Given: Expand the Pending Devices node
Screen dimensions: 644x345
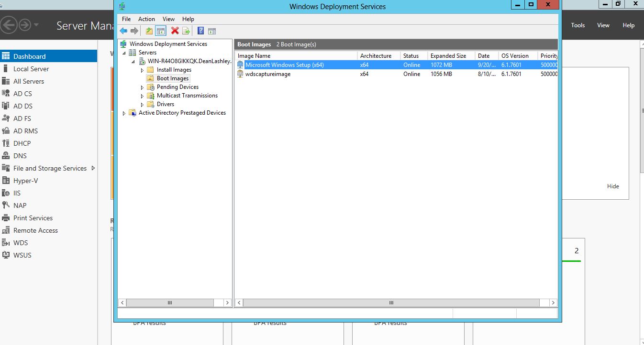Looking at the screenshot, I should tap(142, 87).
